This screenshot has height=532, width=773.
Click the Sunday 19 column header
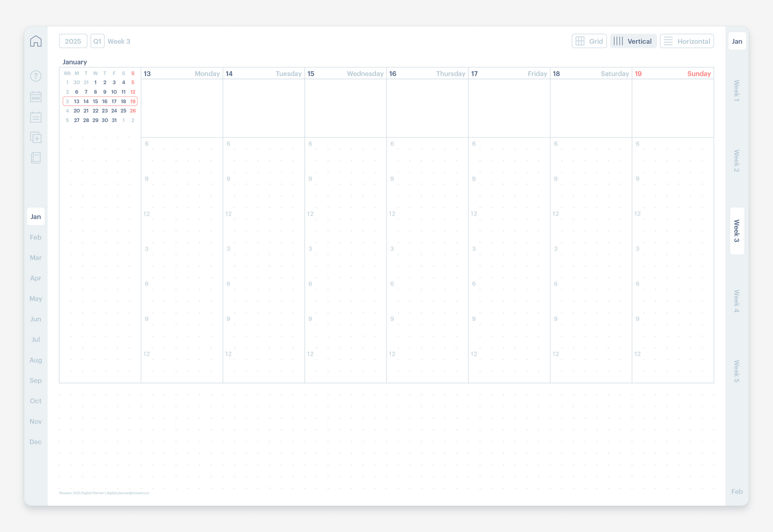click(673, 74)
